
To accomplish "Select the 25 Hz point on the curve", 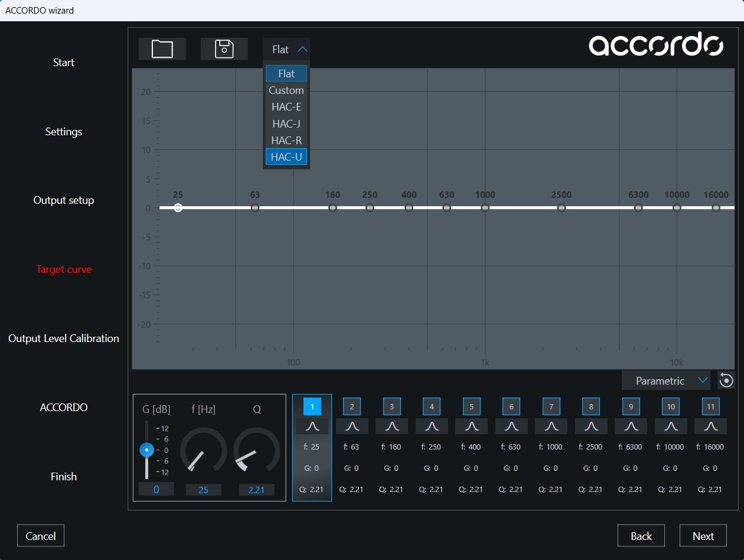I will pos(178,208).
